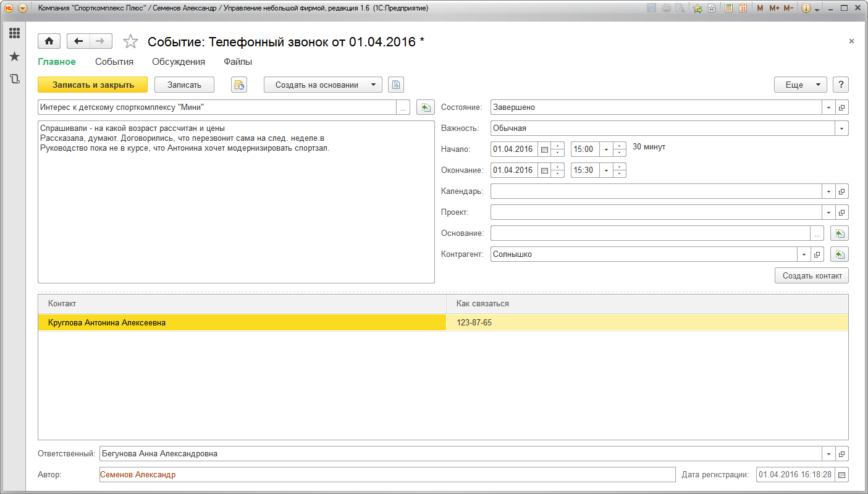Open the calculator from the title bar

729,9
